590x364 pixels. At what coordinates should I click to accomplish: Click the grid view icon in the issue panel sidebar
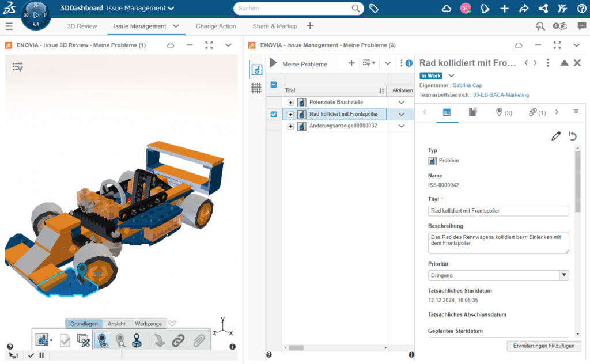click(256, 88)
